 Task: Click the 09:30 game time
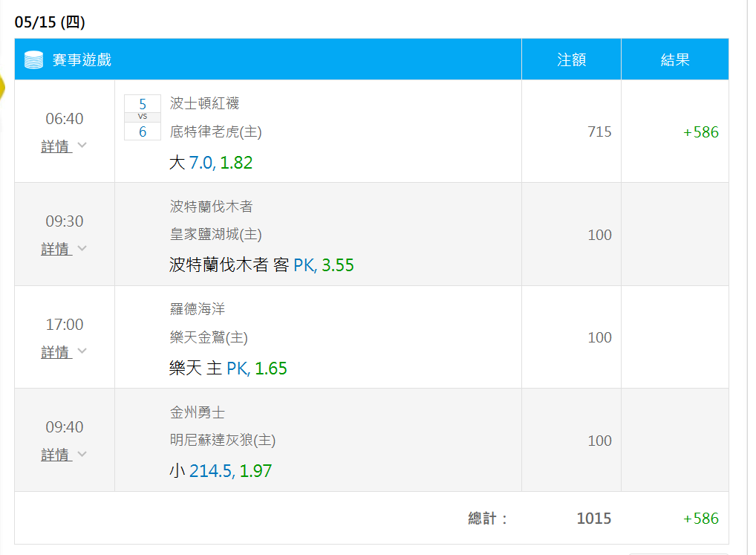click(x=65, y=221)
